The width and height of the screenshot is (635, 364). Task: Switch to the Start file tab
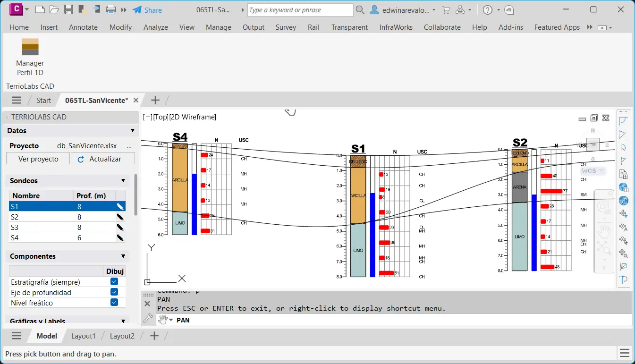coord(43,100)
